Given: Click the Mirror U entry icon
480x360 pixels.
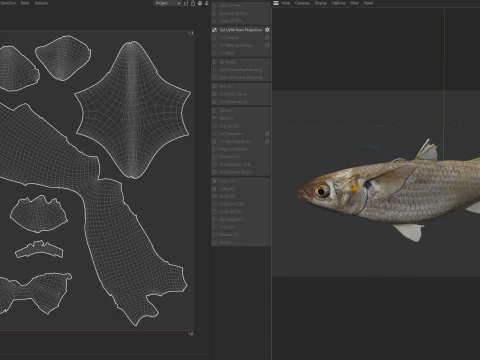Looking at the screenshot, I should coord(214,110).
